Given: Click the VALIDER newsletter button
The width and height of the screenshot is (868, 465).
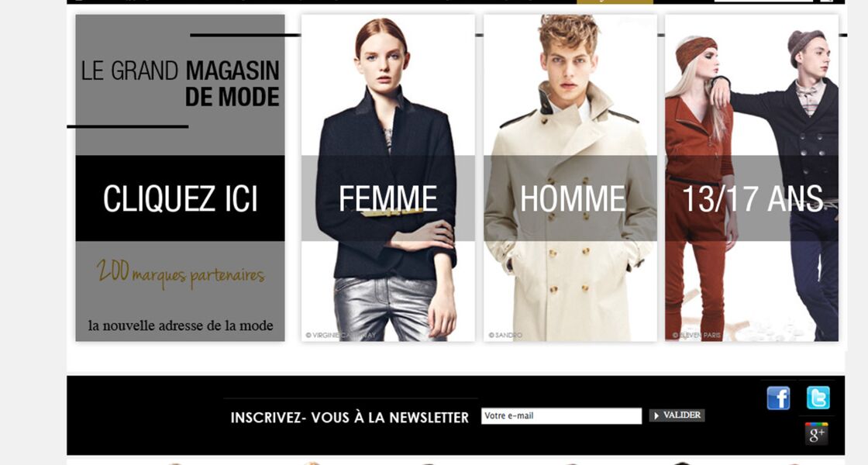Looking at the screenshot, I should click(677, 415).
